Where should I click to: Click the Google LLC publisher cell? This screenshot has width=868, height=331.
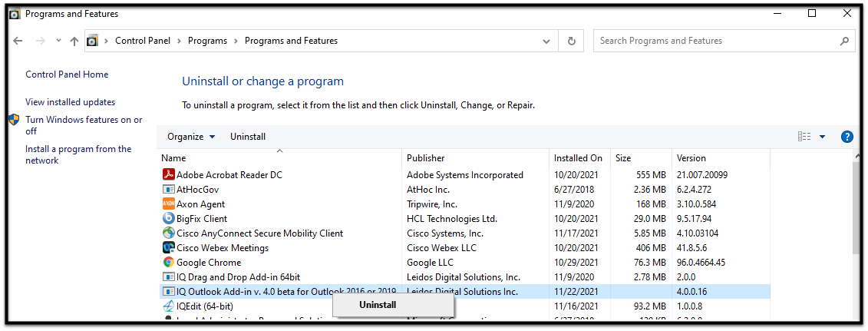(430, 263)
